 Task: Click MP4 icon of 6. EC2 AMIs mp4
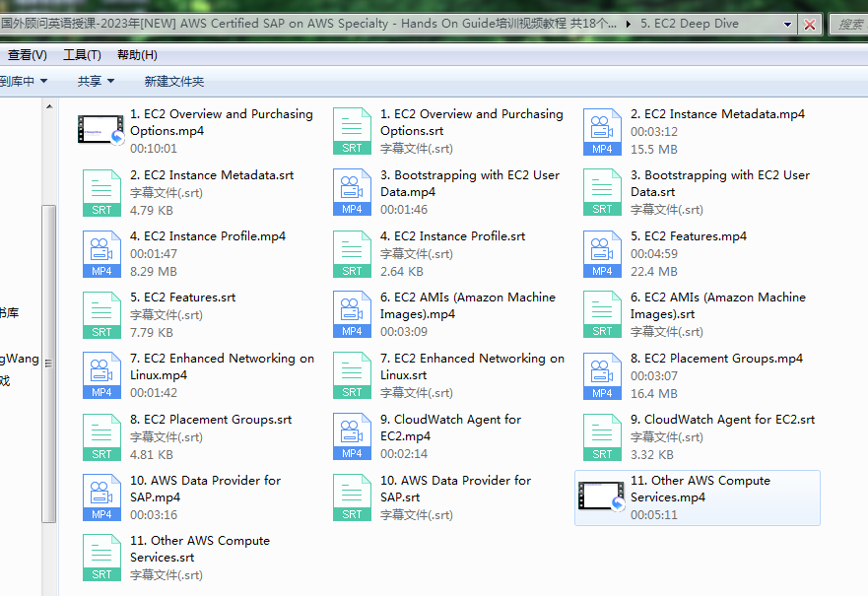pos(352,314)
